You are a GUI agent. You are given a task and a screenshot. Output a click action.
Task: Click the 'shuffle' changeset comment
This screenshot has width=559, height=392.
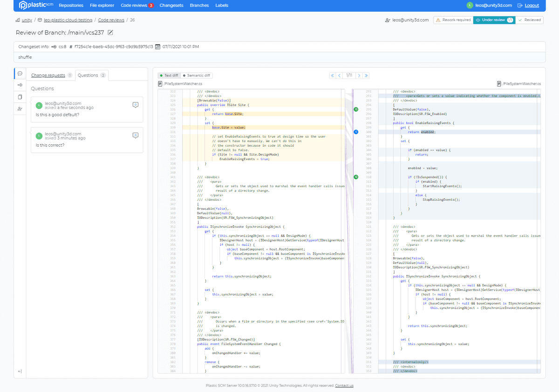(x=25, y=57)
